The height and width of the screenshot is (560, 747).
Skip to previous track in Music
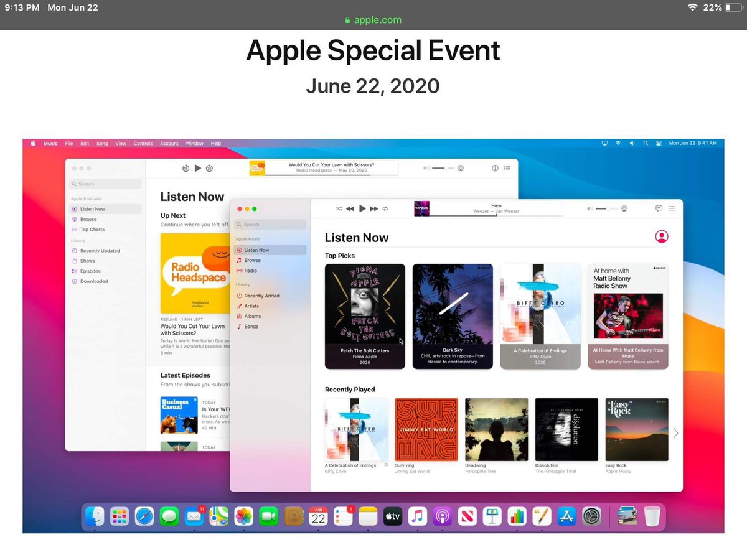pos(350,208)
